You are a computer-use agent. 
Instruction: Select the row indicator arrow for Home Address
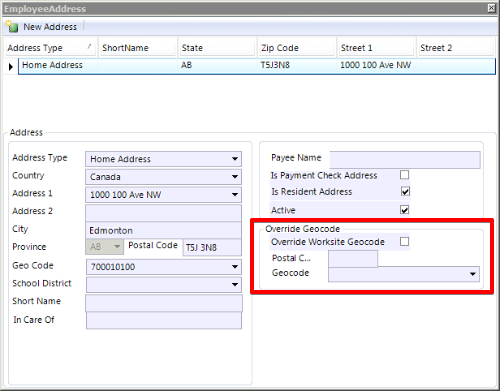(x=11, y=66)
